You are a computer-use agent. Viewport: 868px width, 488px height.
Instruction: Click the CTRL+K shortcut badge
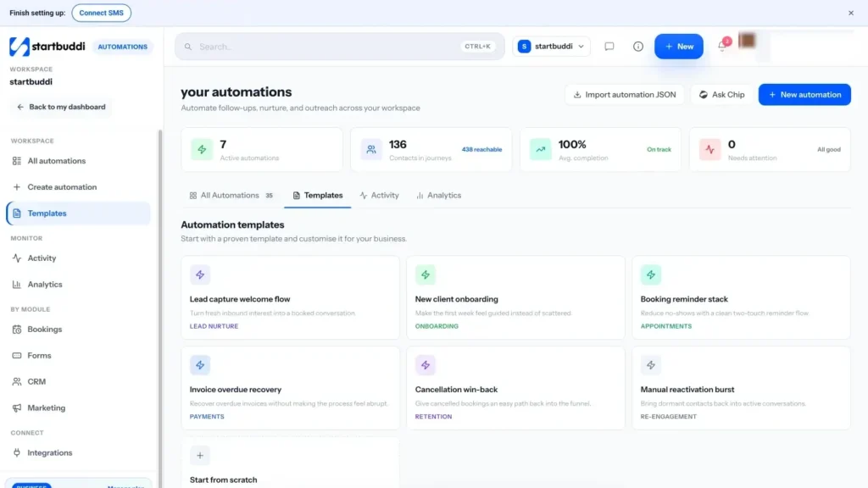click(x=478, y=47)
